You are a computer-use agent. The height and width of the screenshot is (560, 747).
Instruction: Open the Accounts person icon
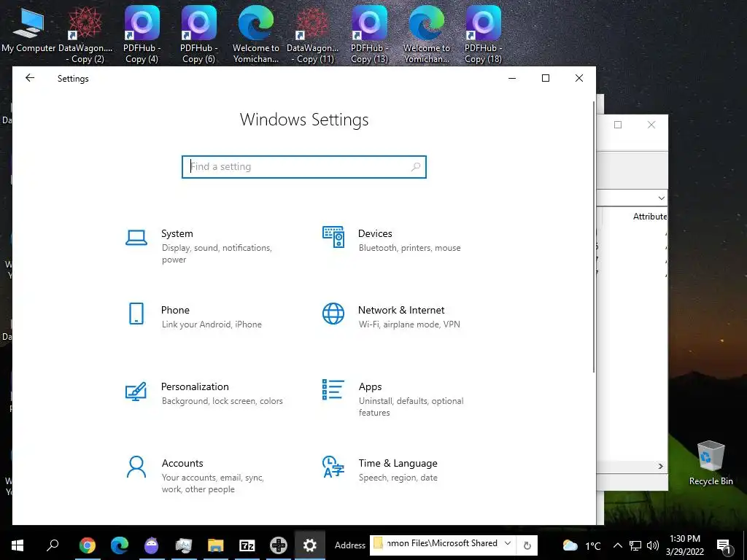(x=136, y=467)
